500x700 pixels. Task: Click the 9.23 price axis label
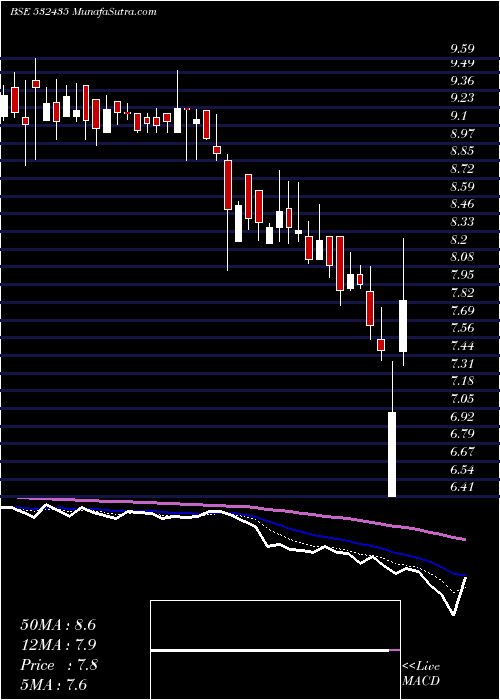coord(462,98)
